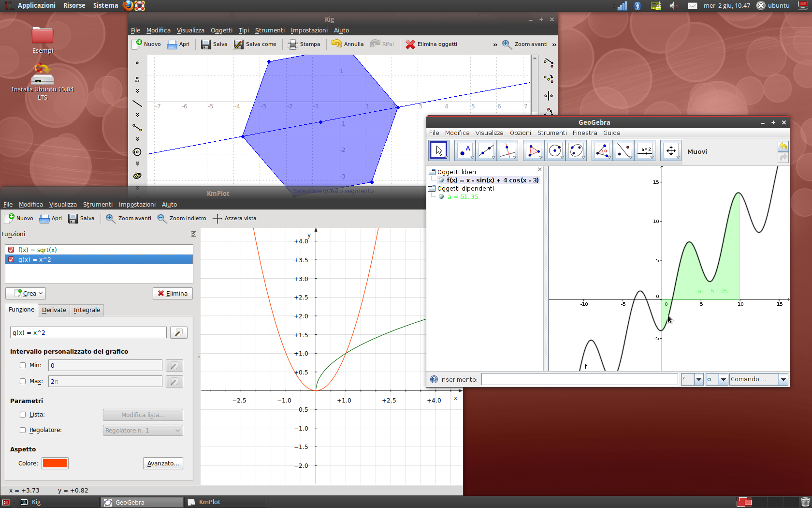The width and height of the screenshot is (812, 508).
Task: Click GeoGebra redo arrow icon
Action: (783, 157)
